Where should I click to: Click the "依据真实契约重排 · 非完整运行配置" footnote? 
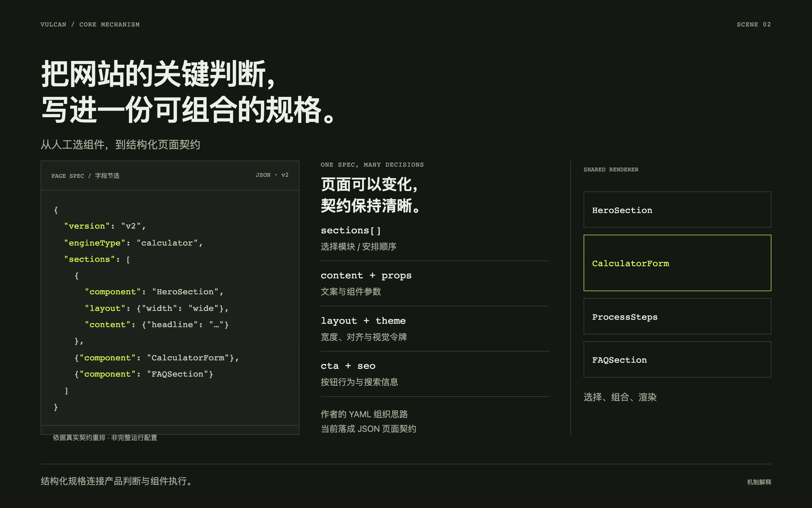(105, 438)
